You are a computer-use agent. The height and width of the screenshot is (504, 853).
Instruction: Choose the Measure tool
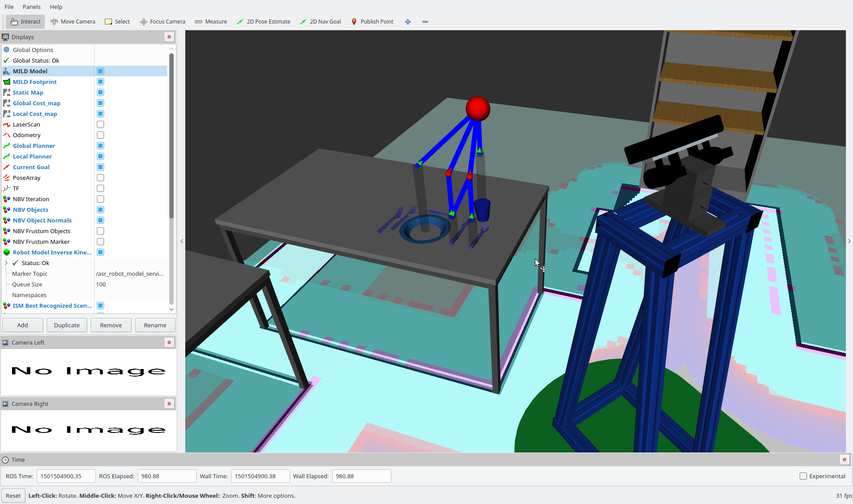[211, 21]
